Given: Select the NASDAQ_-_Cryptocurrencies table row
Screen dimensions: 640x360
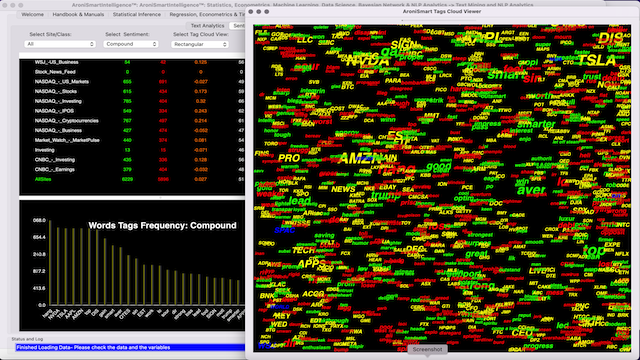Looking at the screenshot, I should (132, 121).
